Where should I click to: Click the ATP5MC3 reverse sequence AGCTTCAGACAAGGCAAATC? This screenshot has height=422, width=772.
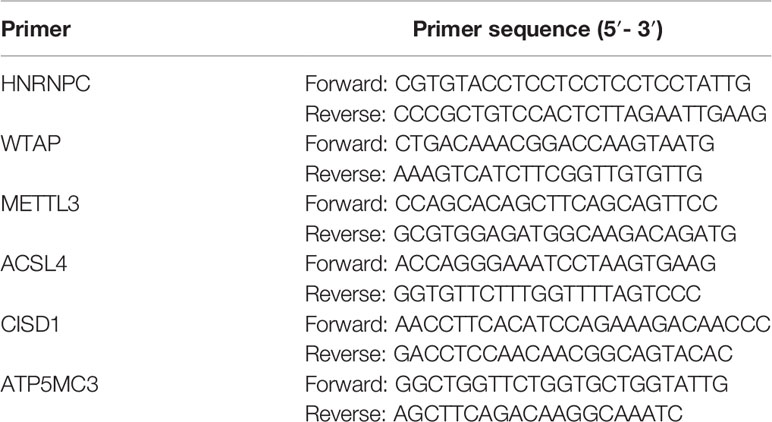(x=538, y=414)
